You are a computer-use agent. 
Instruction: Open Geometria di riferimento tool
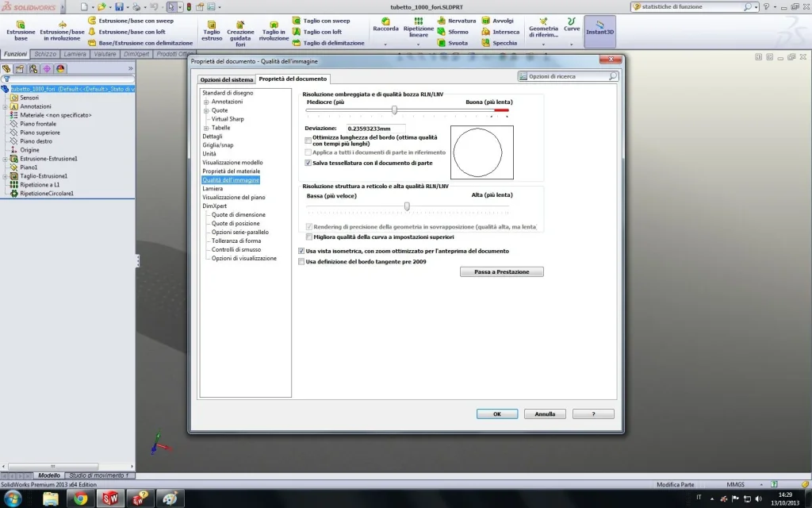(543, 28)
